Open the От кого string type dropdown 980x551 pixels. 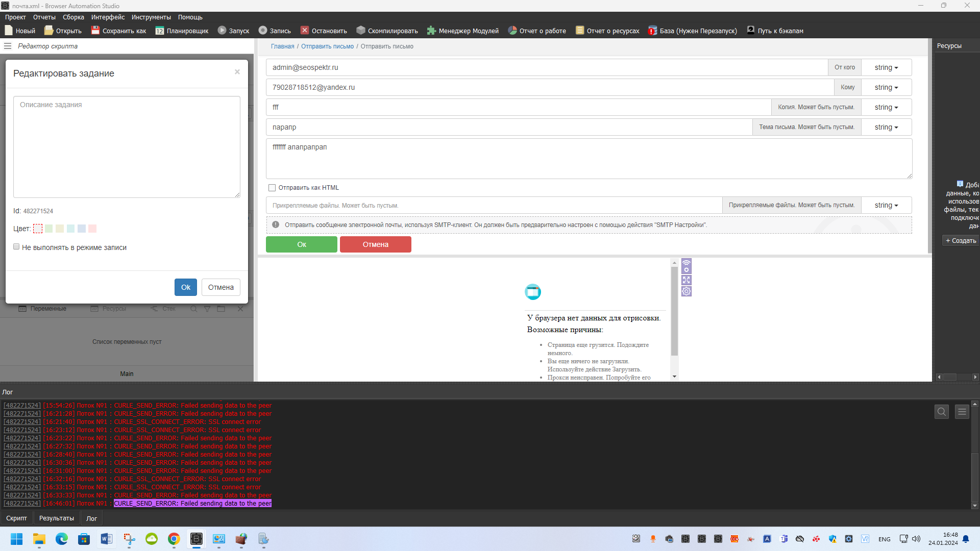click(886, 67)
